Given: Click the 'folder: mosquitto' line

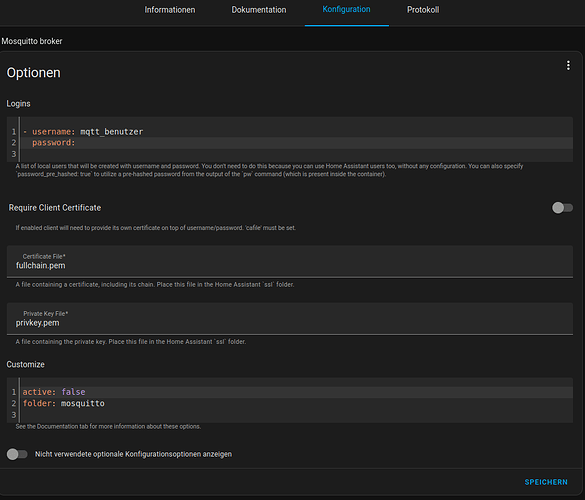Looking at the screenshot, I should pyautogui.click(x=296, y=403).
